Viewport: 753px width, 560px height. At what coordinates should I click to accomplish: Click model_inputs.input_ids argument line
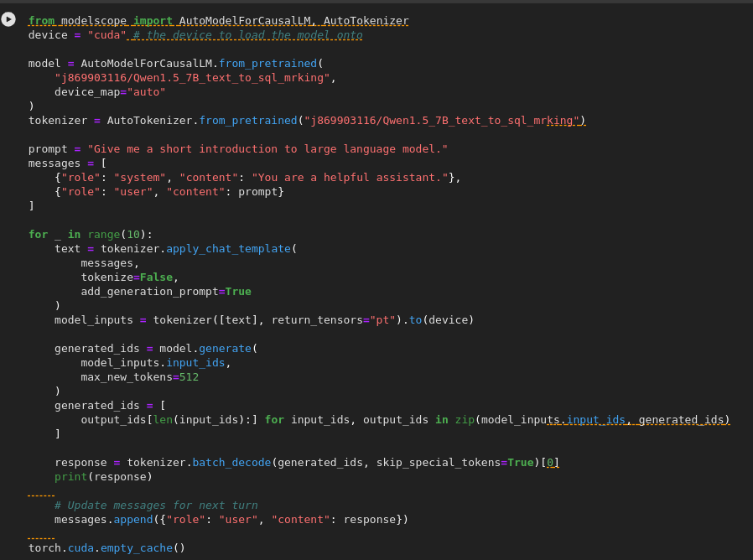(x=156, y=363)
